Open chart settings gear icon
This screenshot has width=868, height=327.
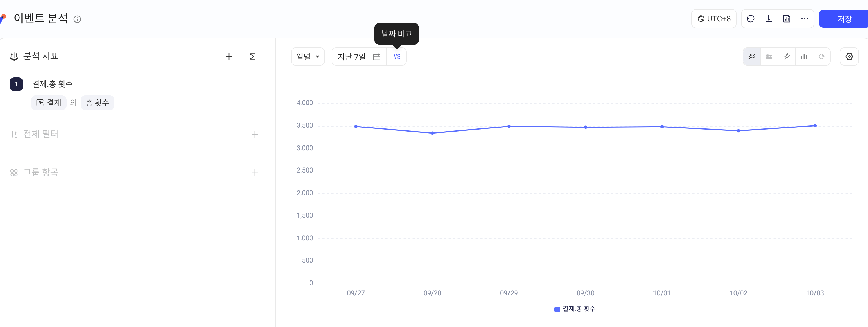coord(849,56)
